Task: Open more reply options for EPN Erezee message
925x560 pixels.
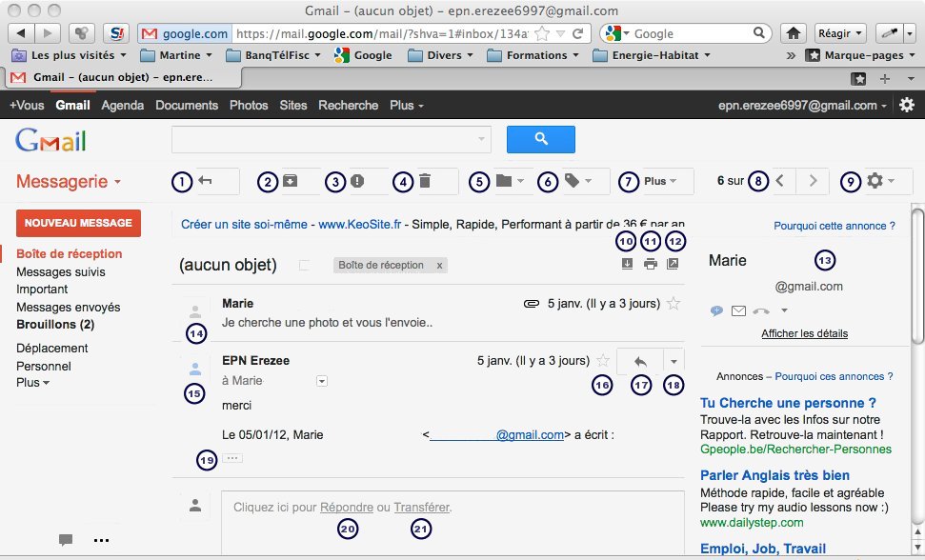Action: (x=674, y=361)
